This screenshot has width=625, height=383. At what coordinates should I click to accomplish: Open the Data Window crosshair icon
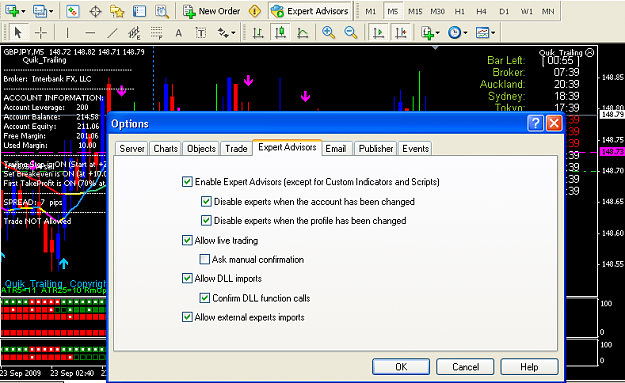point(95,11)
